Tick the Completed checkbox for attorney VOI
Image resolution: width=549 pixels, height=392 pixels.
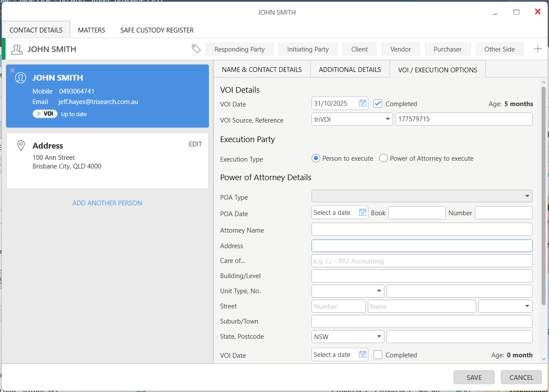click(378, 355)
